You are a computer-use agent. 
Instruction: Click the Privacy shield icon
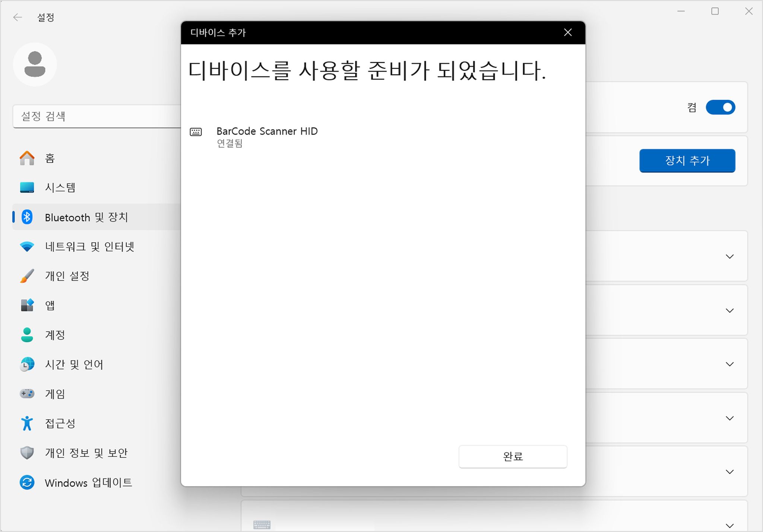click(x=27, y=453)
